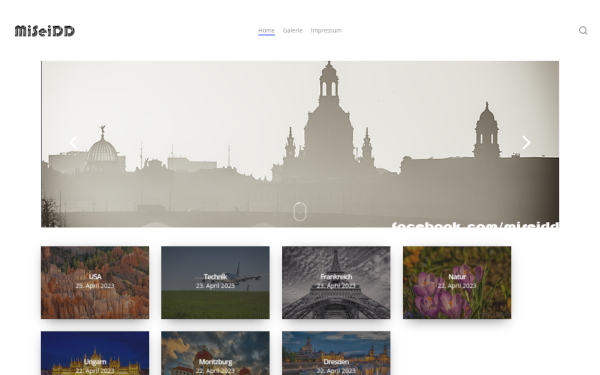Screen dimensions: 600x375
Task: Open the Frankreich gallery thumbnail
Action: [x=336, y=282]
